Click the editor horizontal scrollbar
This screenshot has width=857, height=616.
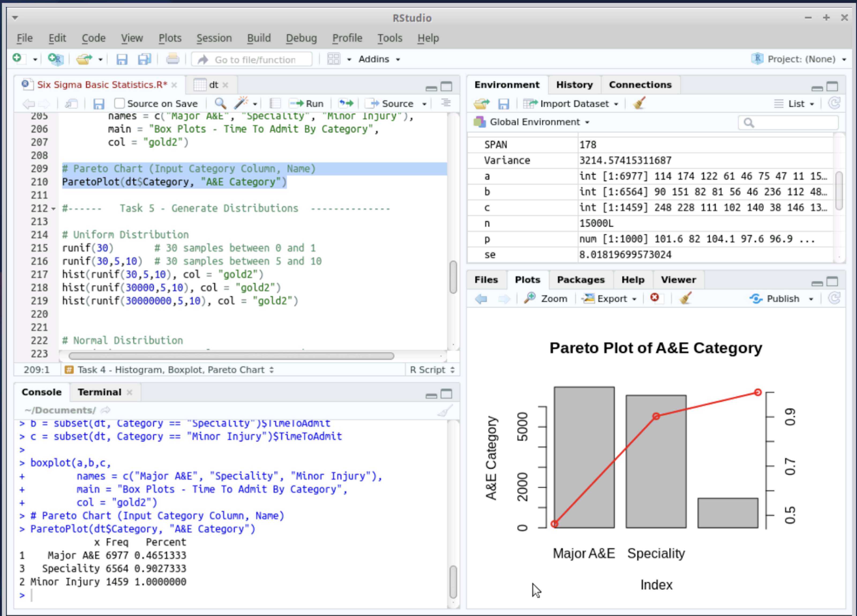click(x=231, y=356)
